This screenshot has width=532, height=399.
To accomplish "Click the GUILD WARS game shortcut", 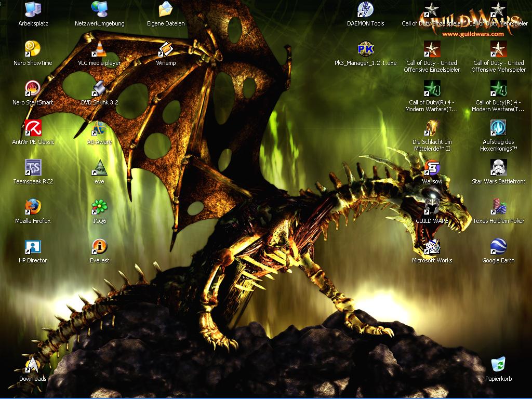I will click(x=432, y=207).
